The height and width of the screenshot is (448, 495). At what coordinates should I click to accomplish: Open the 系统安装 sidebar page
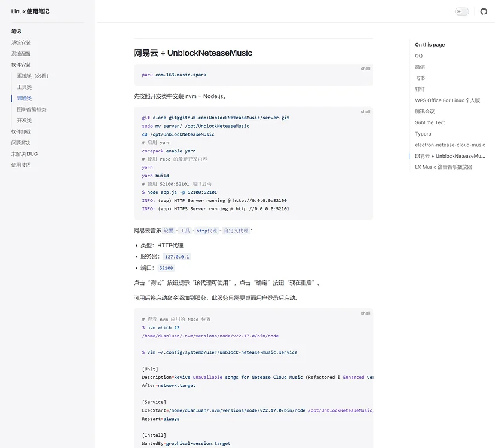[x=21, y=42]
